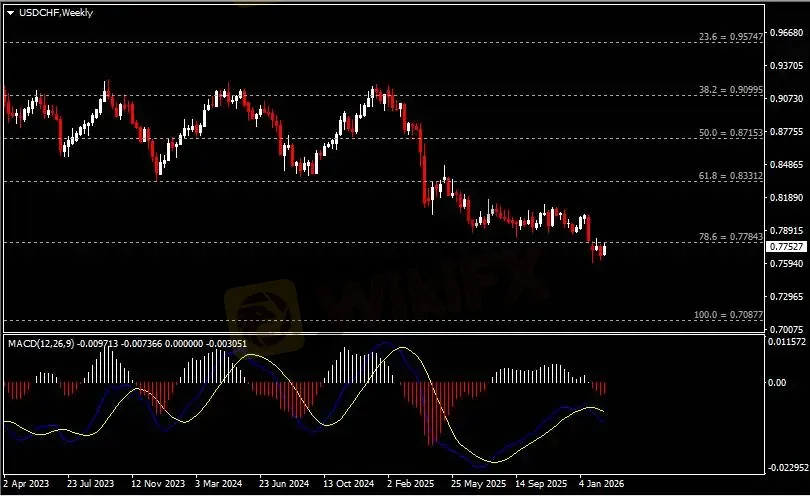
Task: Click the most recent weekly candlestick
Action: pos(604,249)
